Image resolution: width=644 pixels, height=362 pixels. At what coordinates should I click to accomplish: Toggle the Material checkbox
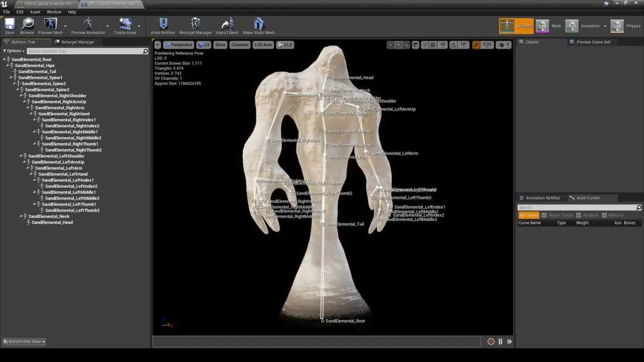pyautogui.click(x=604, y=215)
